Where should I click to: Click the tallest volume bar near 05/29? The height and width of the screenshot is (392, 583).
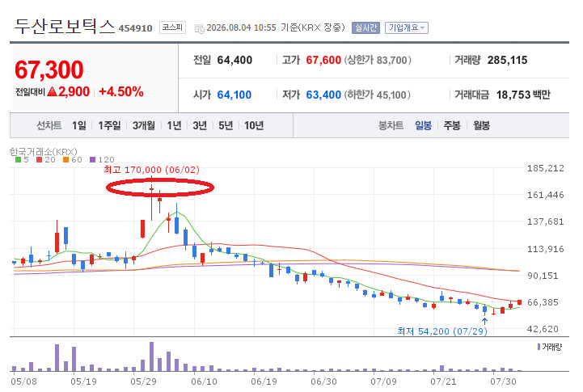(x=152, y=356)
